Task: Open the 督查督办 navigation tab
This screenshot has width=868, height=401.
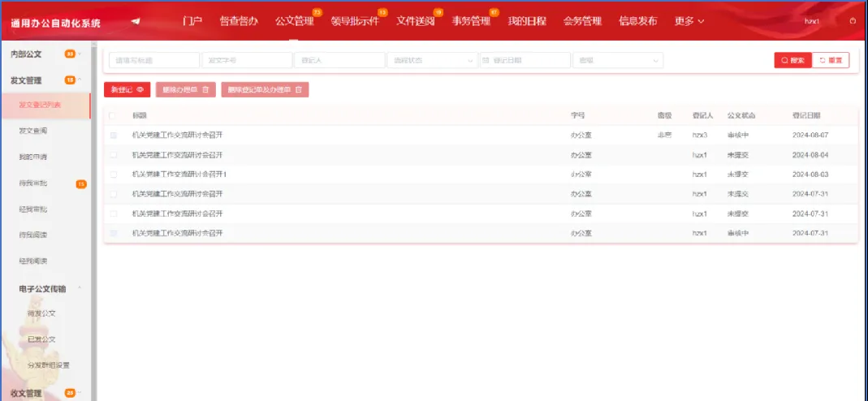Action: click(239, 22)
